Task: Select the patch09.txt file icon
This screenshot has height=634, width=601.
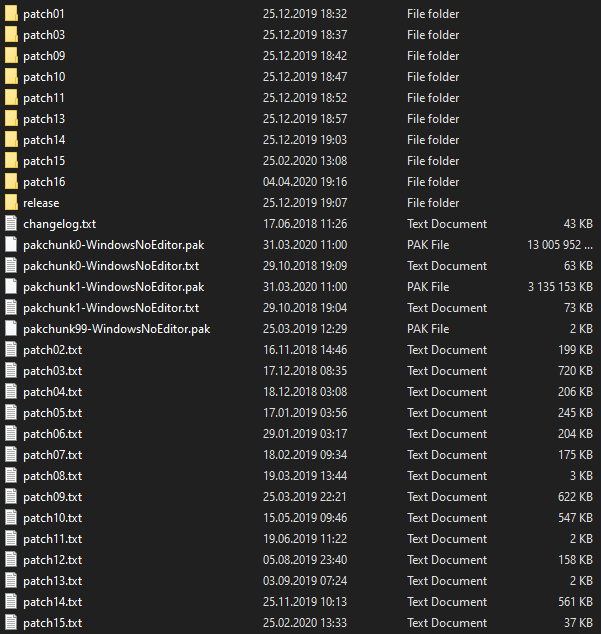Action: point(11,497)
